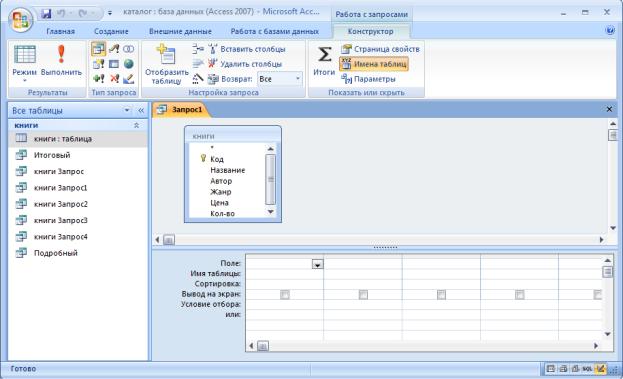Select the Подробный query in navigation pane
The width and height of the screenshot is (623, 379).
point(78,253)
